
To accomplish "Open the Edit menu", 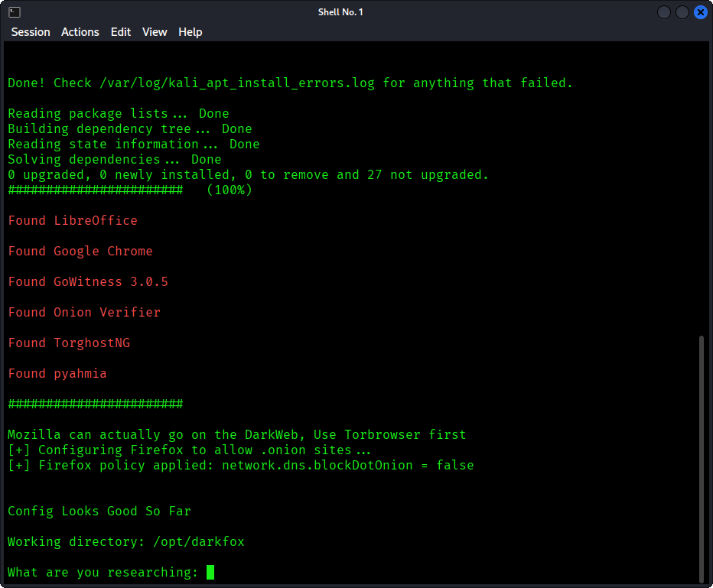I will pyautogui.click(x=121, y=32).
